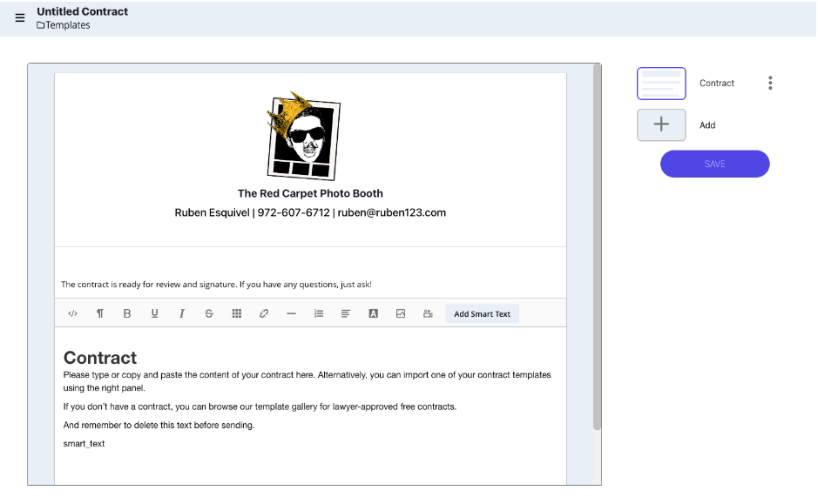818x504 pixels.
Task: Insert a horizontal divider line
Action: [291, 313]
